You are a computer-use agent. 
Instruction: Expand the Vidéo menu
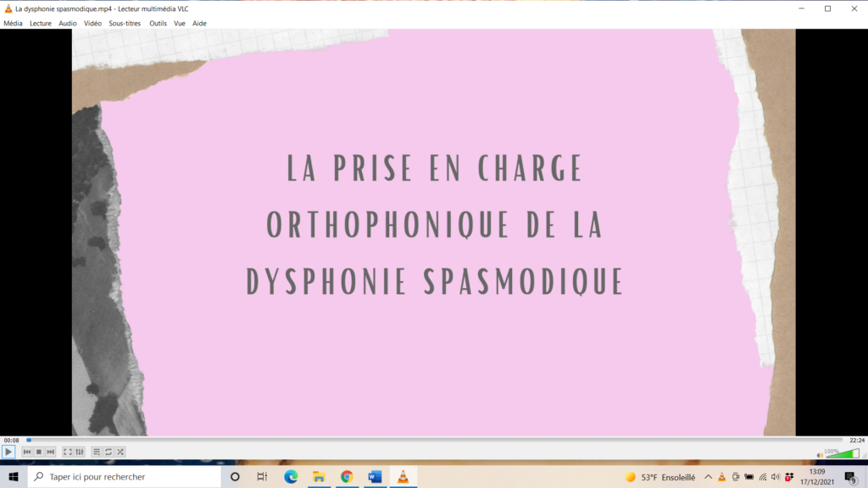[x=92, y=24]
